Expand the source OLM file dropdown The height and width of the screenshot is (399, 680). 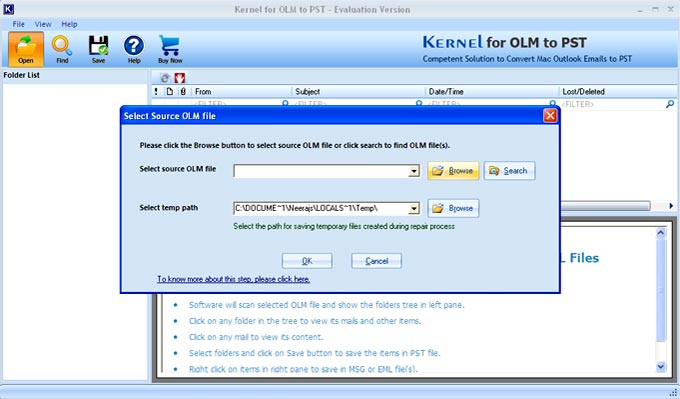tap(414, 171)
